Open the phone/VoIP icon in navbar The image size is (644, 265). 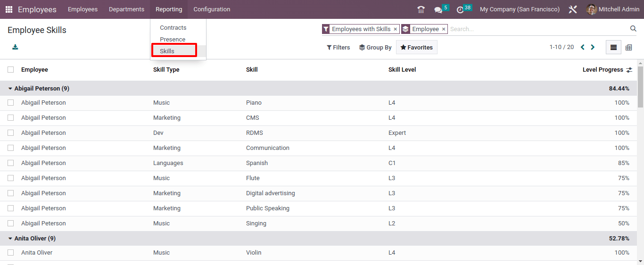click(x=421, y=9)
